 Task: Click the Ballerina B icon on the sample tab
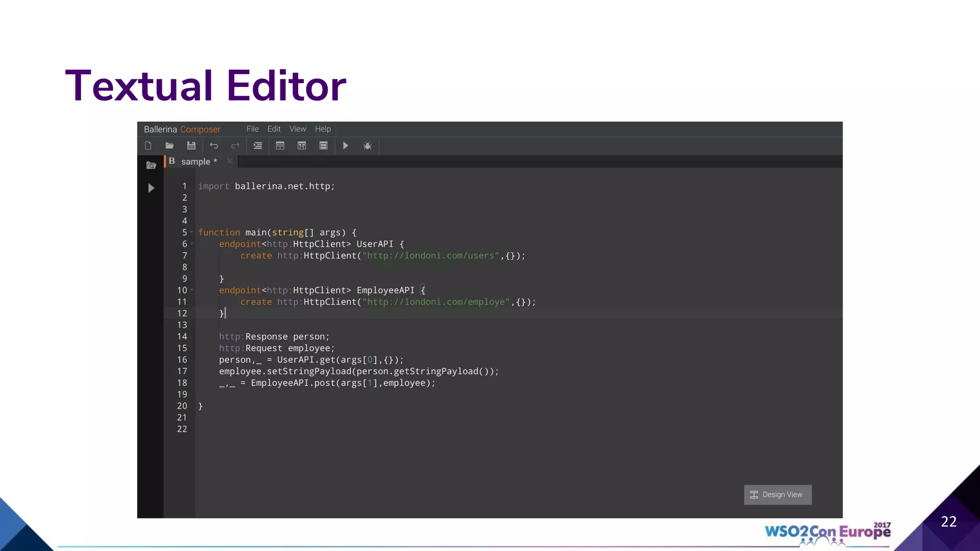(172, 161)
